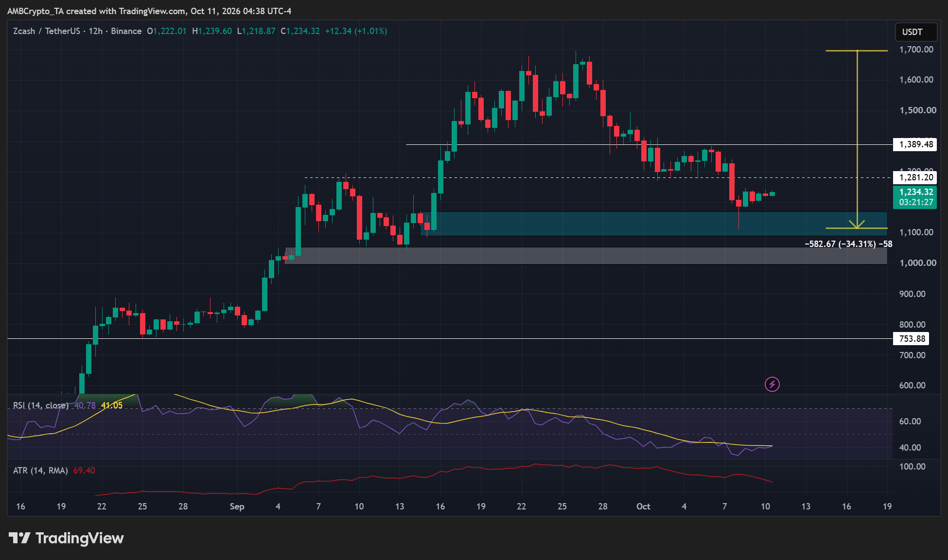Click the low price L1,218.87 in header
This screenshot has width=948, height=560.
tap(256, 31)
